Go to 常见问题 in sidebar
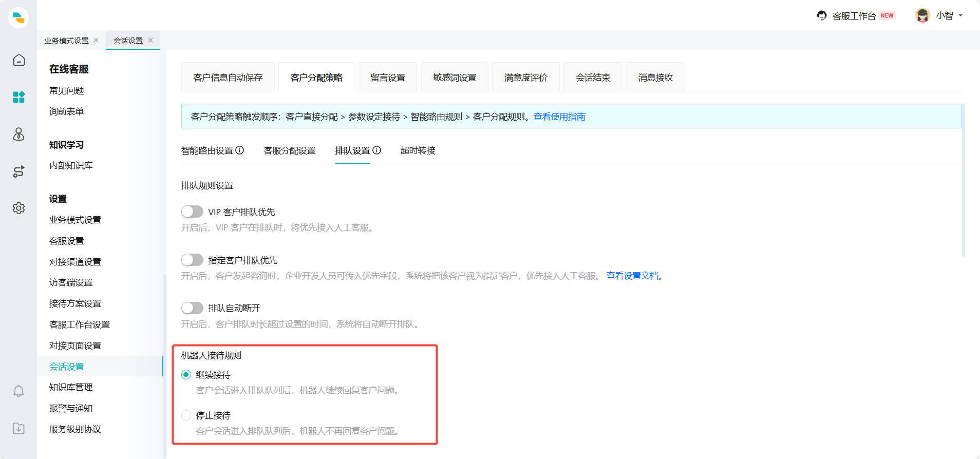The image size is (980, 459). [x=67, y=90]
